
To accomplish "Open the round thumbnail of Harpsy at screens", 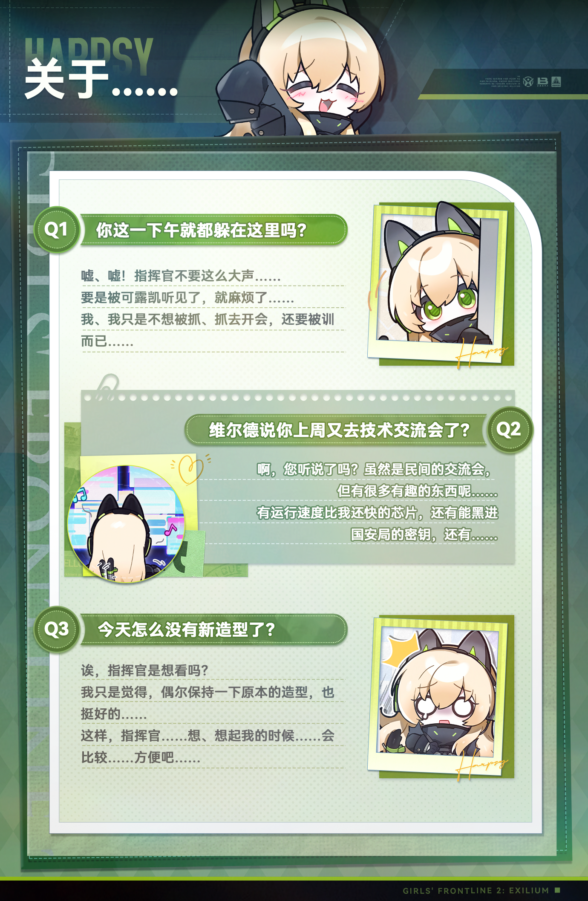I will [127, 524].
